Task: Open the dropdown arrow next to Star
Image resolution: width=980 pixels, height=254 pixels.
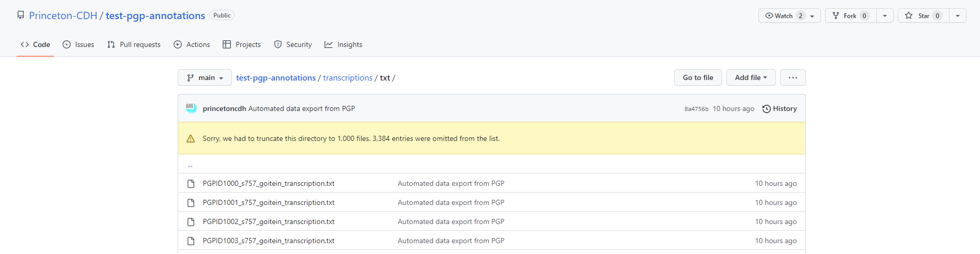Action: (958, 15)
